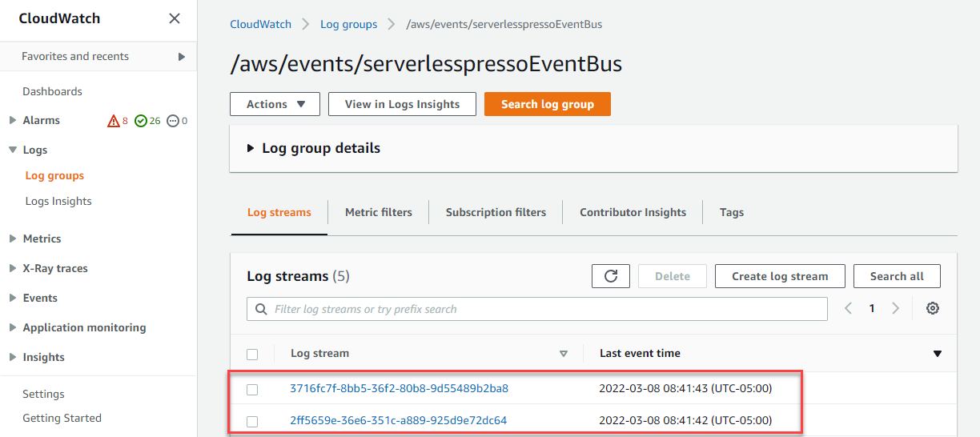Open log stream 3716fc7f-8bb5-36f2-80b8-9d55489b2ba8
The height and width of the screenshot is (437, 980).
click(x=399, y=389)
